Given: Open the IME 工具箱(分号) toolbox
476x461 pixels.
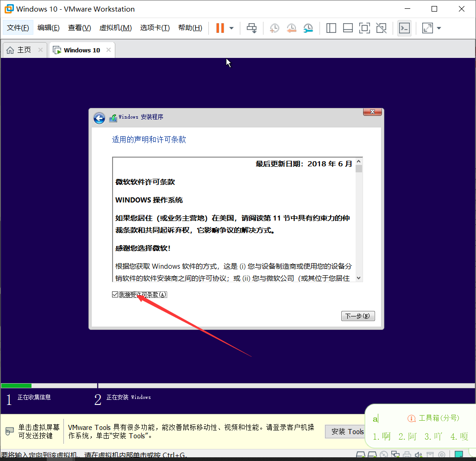Looking at the screenshot, I should (433, 418).
